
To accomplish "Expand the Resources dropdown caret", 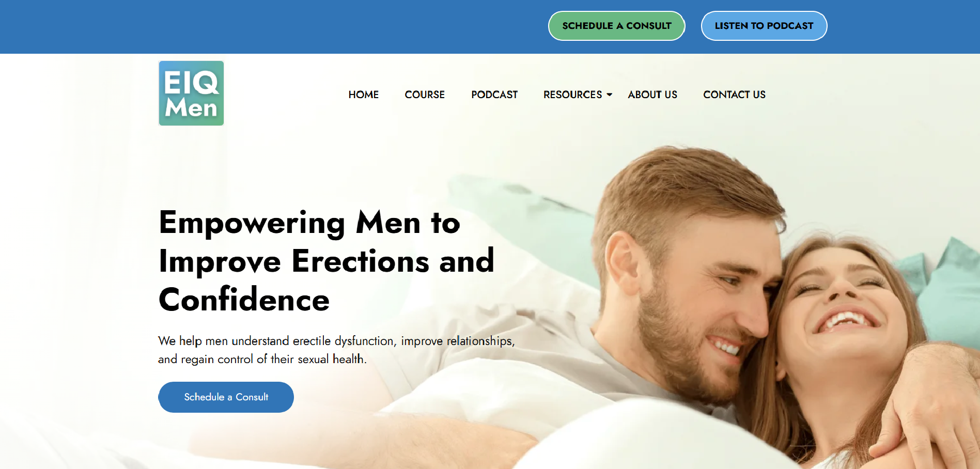I will pos(610,95).
